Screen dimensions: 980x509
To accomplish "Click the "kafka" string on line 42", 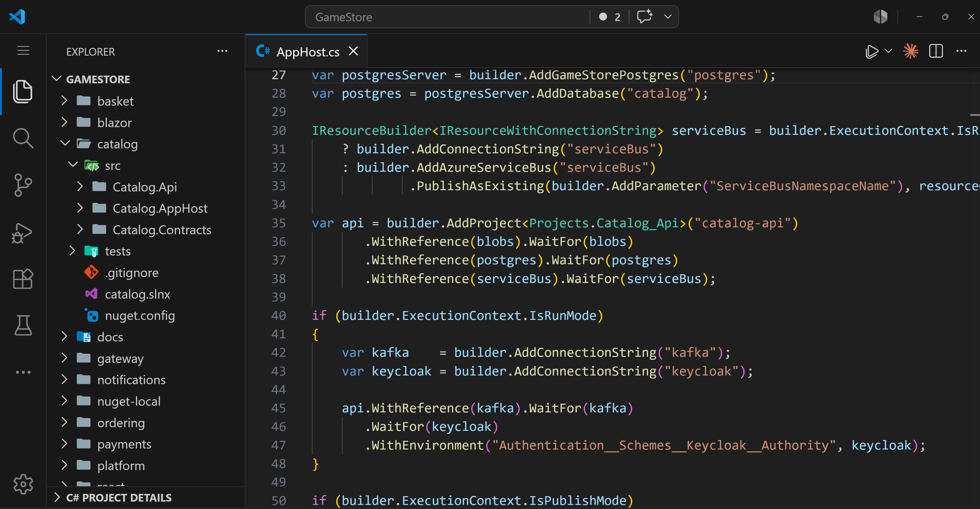I will (690, 352).
